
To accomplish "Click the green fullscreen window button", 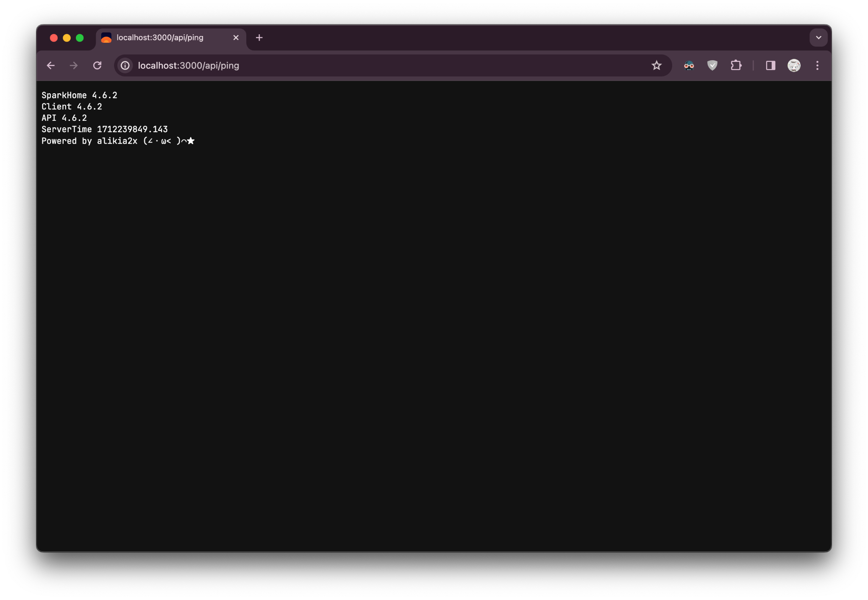I will click(80, 38).
